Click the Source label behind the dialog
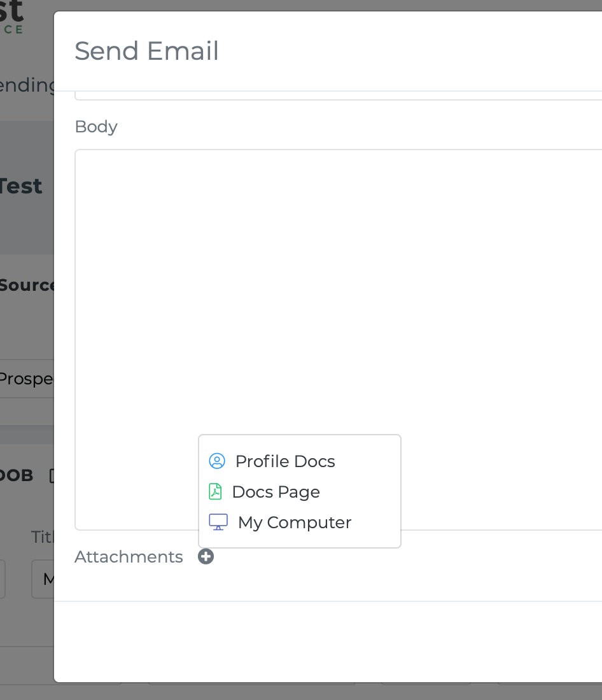 [x=27, y=285]
